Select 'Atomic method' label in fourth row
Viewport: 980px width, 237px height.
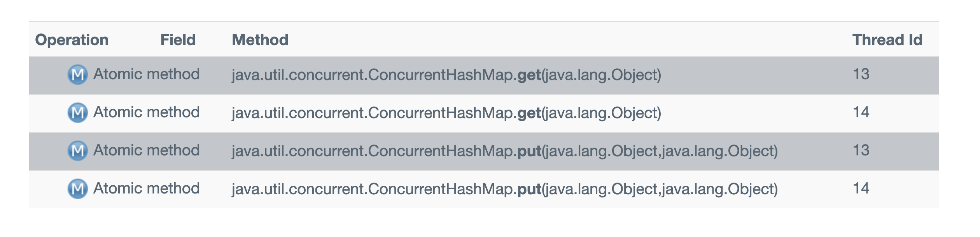pyautogui.click(x=146, y=188)
